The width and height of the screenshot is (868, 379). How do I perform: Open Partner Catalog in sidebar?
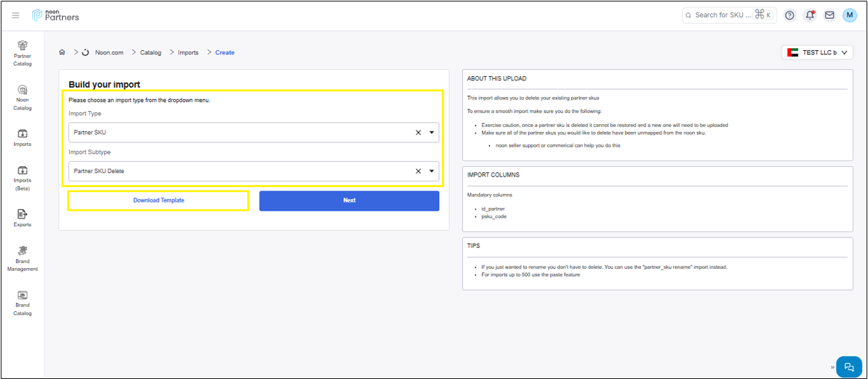(22, 53)
